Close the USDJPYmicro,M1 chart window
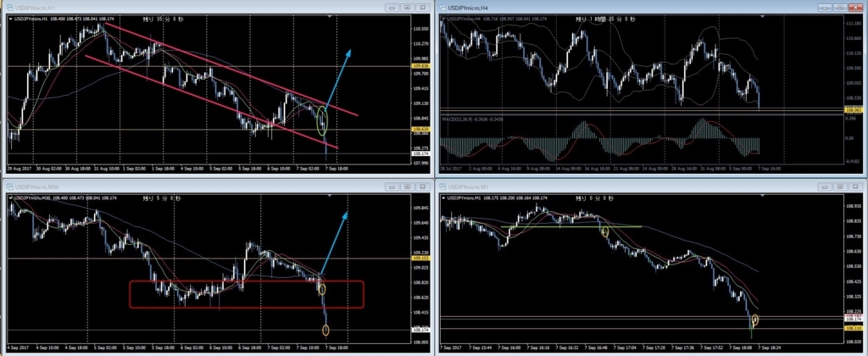 856,186
